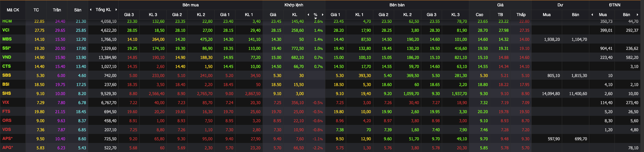Click the Dư group header

click(560, 5)
